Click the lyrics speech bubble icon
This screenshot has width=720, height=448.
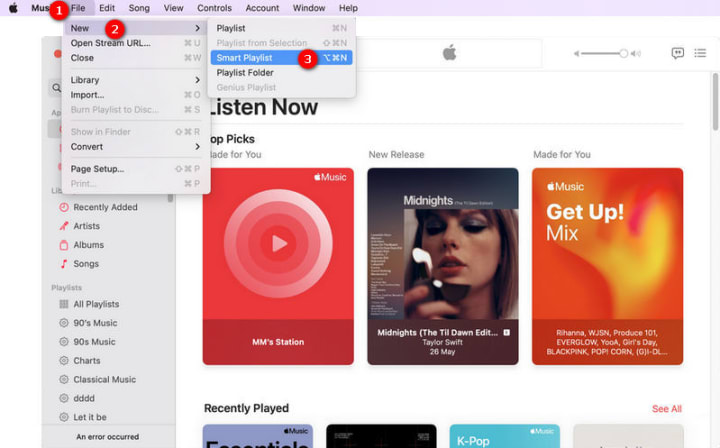[x=677, y=53]
